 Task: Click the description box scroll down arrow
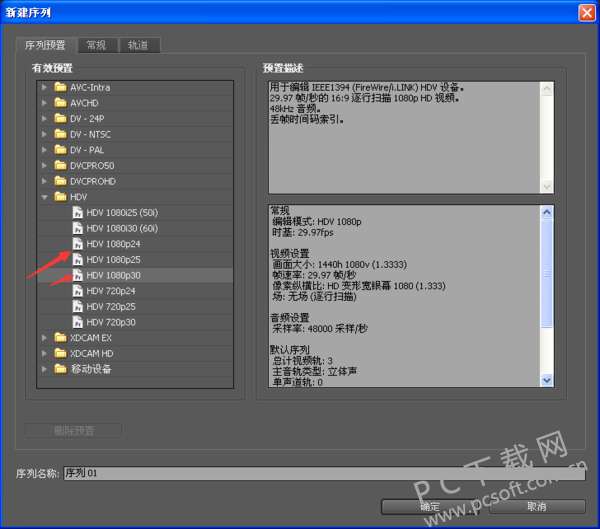547,187
